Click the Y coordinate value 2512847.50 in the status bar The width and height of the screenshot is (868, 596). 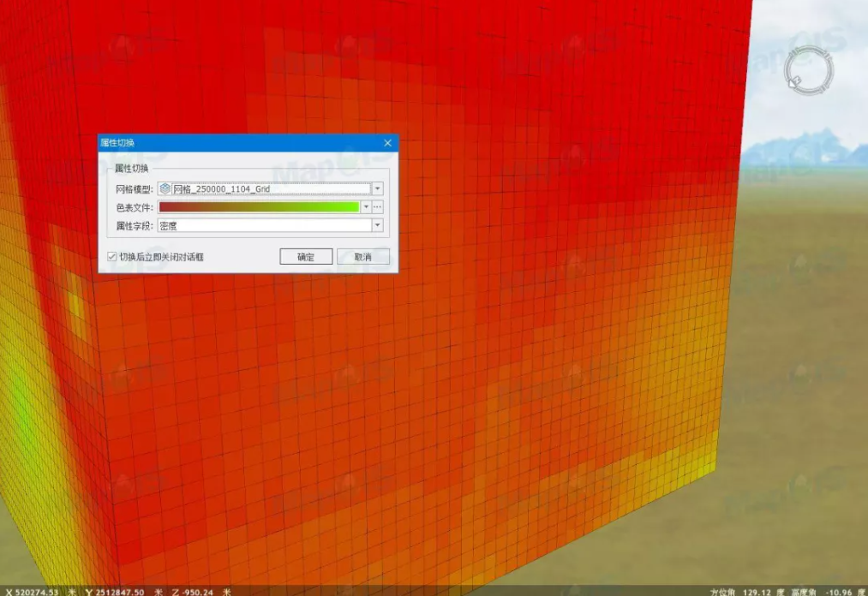tap(120, 592)
